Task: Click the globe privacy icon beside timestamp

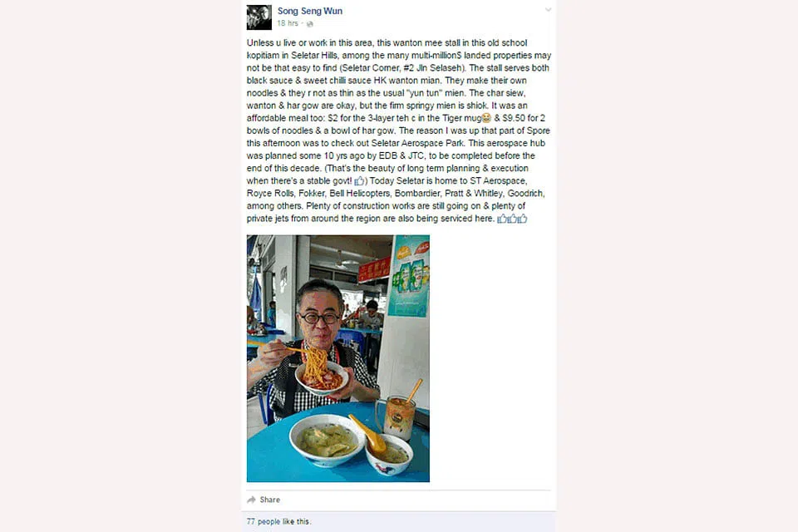Action: (309, 24)
